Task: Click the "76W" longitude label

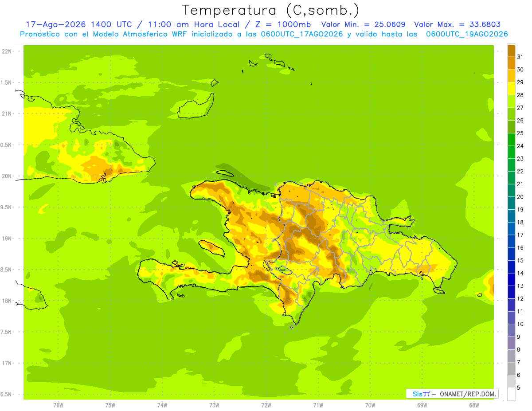Action: pos(58,405)
